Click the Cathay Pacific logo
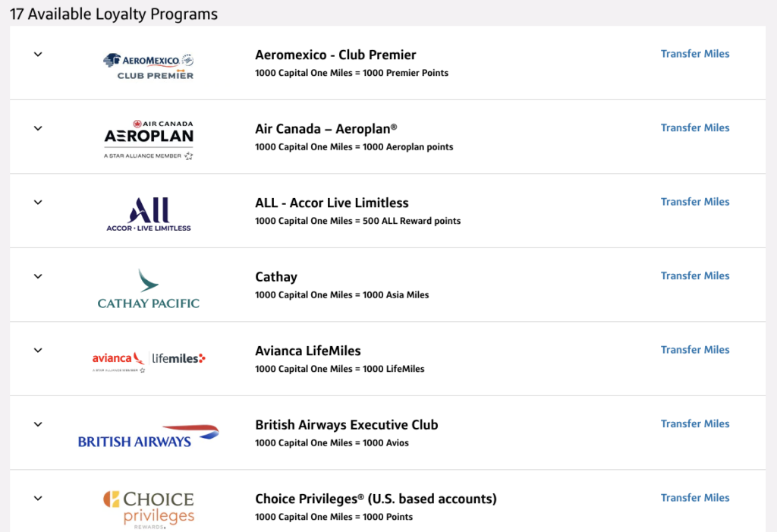 pos(149,288)
